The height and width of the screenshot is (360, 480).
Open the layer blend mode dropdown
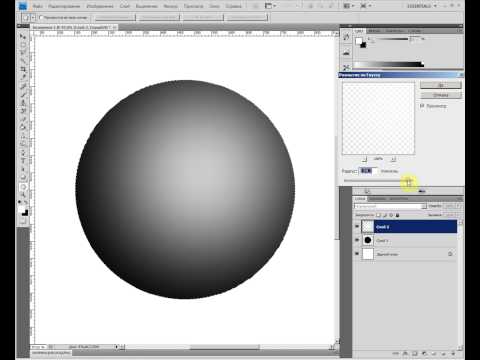[390, 206]
